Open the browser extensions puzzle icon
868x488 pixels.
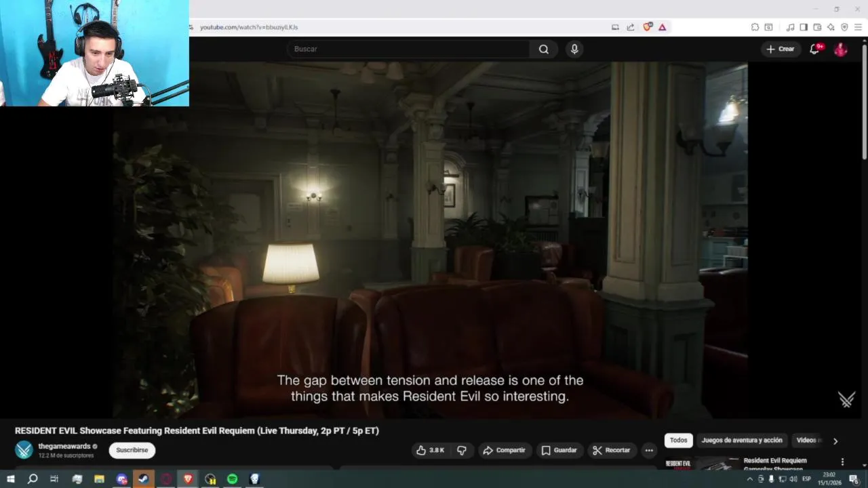pos(755,27)
